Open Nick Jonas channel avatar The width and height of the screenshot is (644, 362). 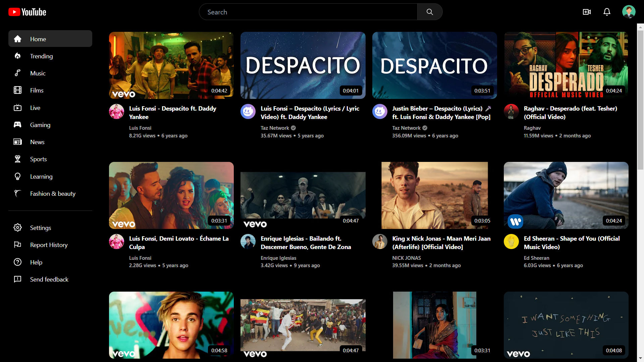[380, 242]
